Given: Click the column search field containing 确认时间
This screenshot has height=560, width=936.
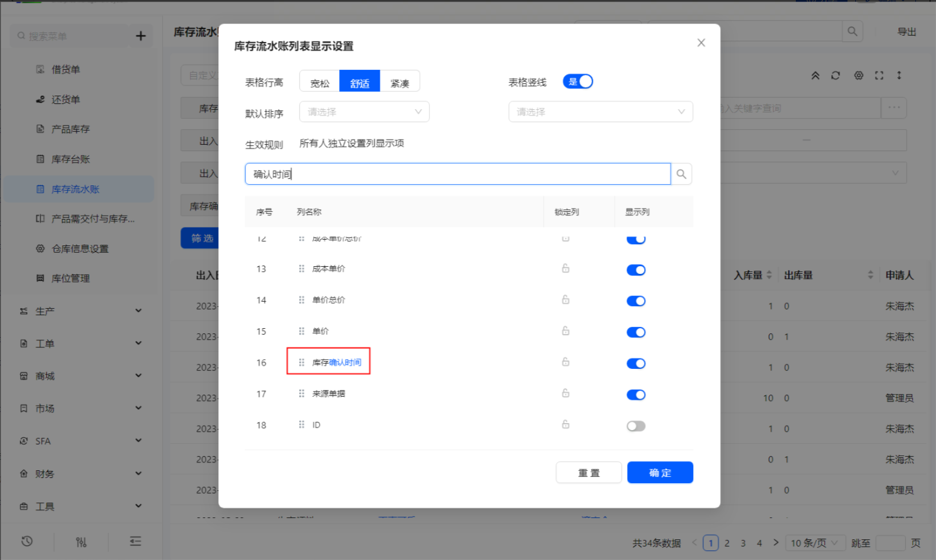Looking at the screenshot, I should coord(457,174).
